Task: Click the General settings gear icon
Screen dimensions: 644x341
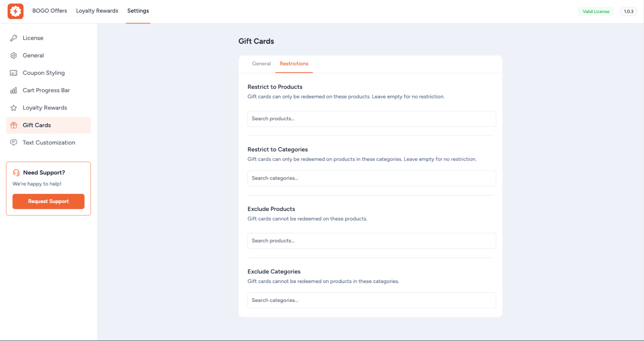Action: click(x=13, y=55)
